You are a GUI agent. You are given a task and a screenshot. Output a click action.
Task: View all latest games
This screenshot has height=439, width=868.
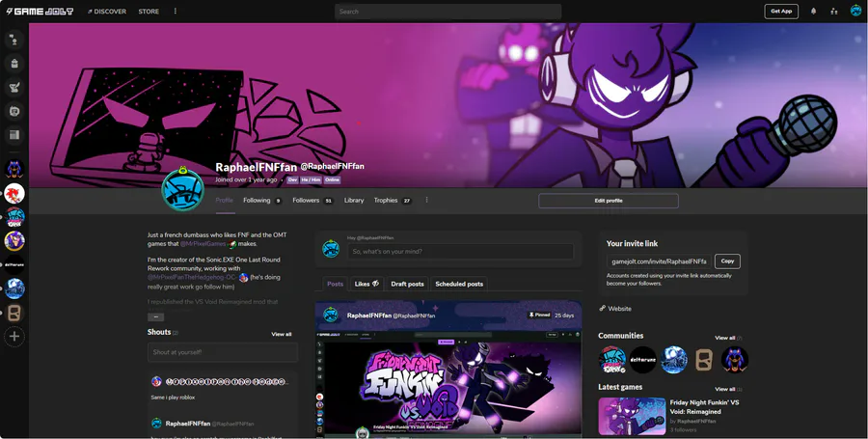point(724,389)
